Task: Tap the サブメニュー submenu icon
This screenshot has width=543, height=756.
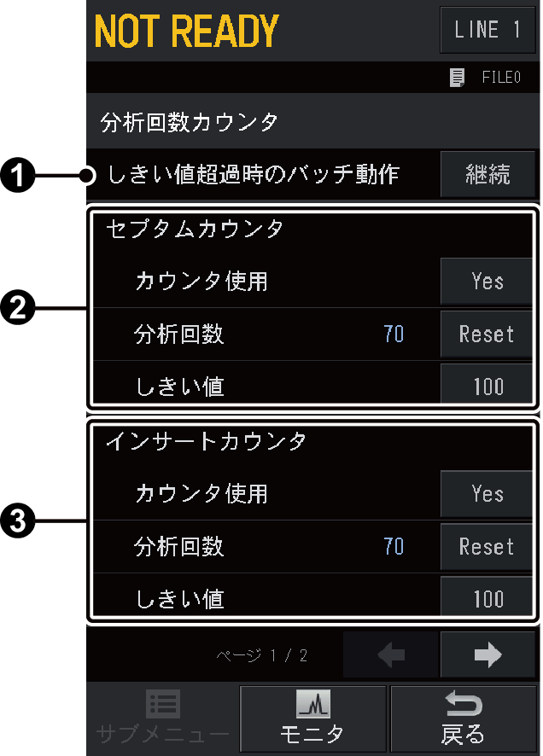Action: [x=162, y=718]
